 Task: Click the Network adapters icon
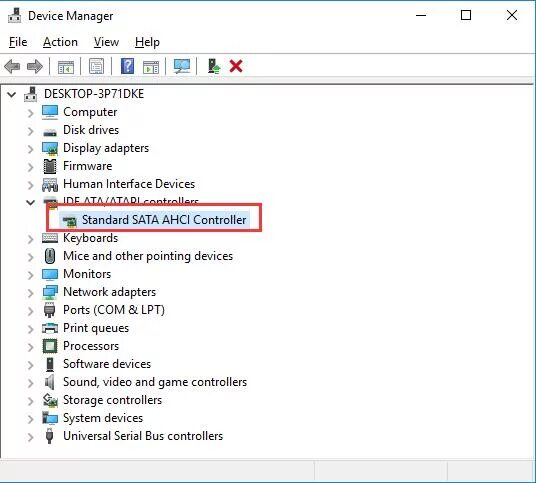50,292
